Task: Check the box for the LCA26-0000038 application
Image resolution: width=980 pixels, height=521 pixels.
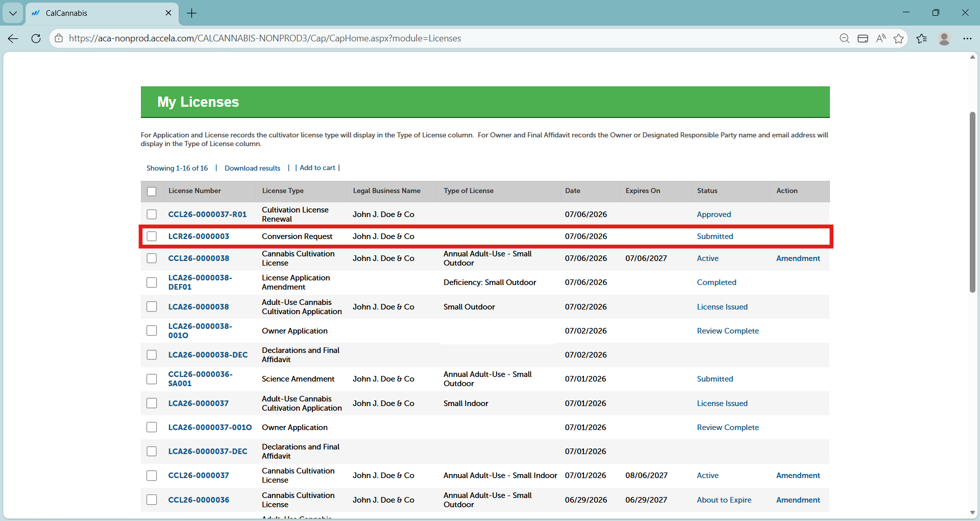Action: 152,307
